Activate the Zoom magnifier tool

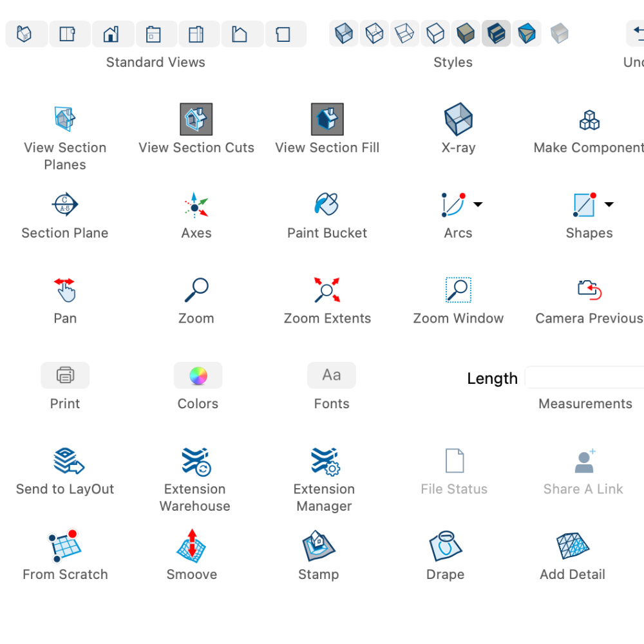[196, 290]
